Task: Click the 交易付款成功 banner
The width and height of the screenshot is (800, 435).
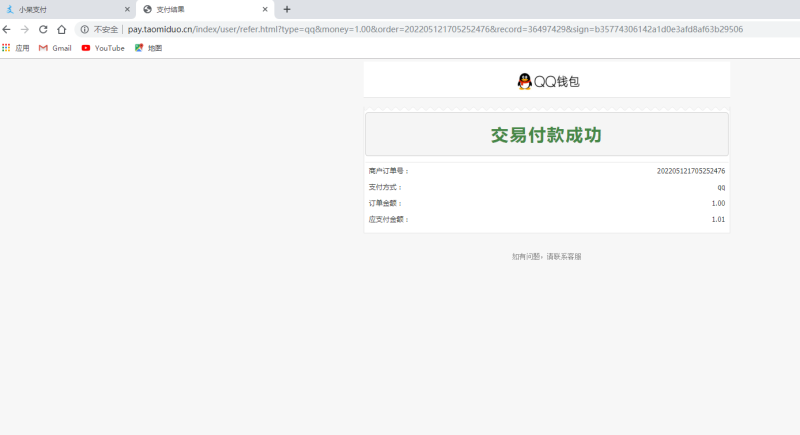Action: point(546,135)
